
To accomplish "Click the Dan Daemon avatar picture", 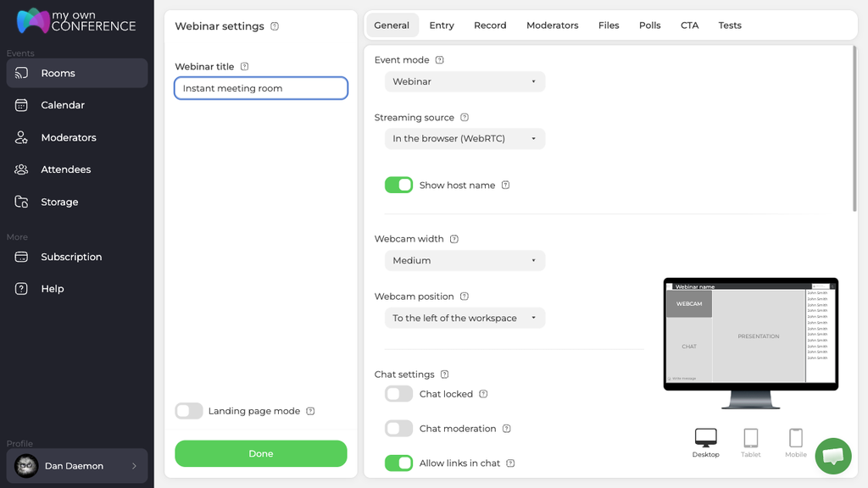I will [26, 466].
